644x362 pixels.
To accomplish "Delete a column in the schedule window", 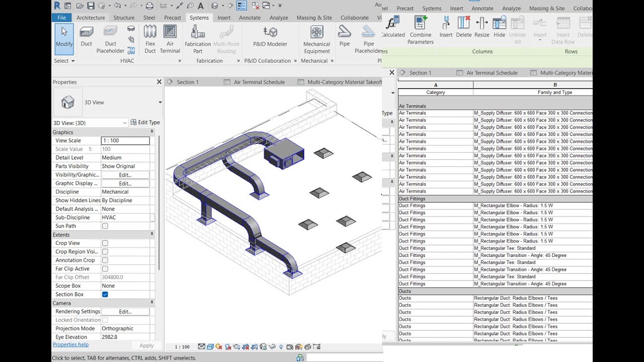I will (x=464, y=27).
